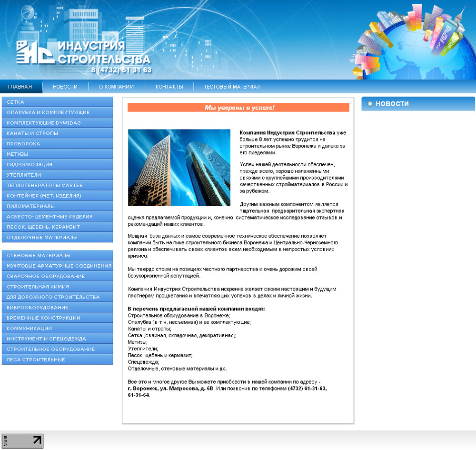This screenshot has height=450, width=476.
Task: Select Канаты и стропы category
Action: coord(58,133)
